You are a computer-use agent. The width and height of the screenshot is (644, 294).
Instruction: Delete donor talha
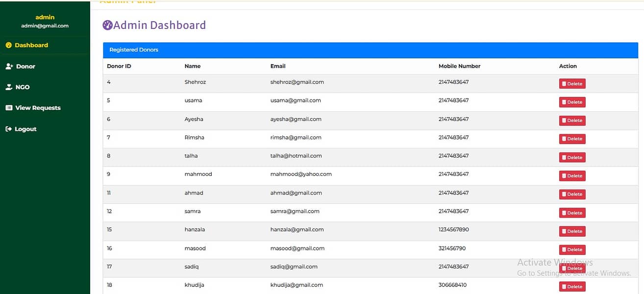[572, 157]
